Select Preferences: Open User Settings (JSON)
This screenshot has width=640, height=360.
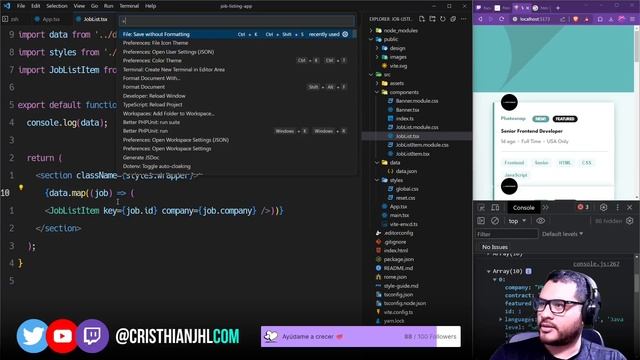click(x=236, y=52)
